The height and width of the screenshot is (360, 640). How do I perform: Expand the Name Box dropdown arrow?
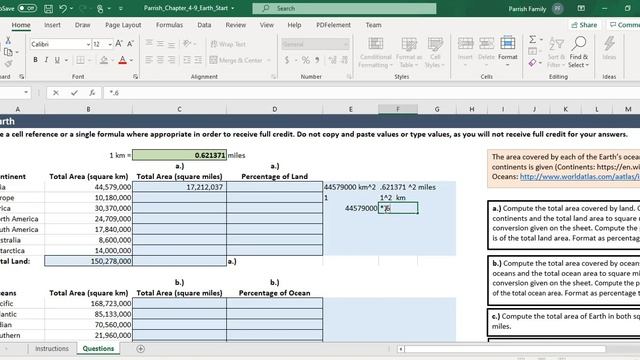pos(26,93)
